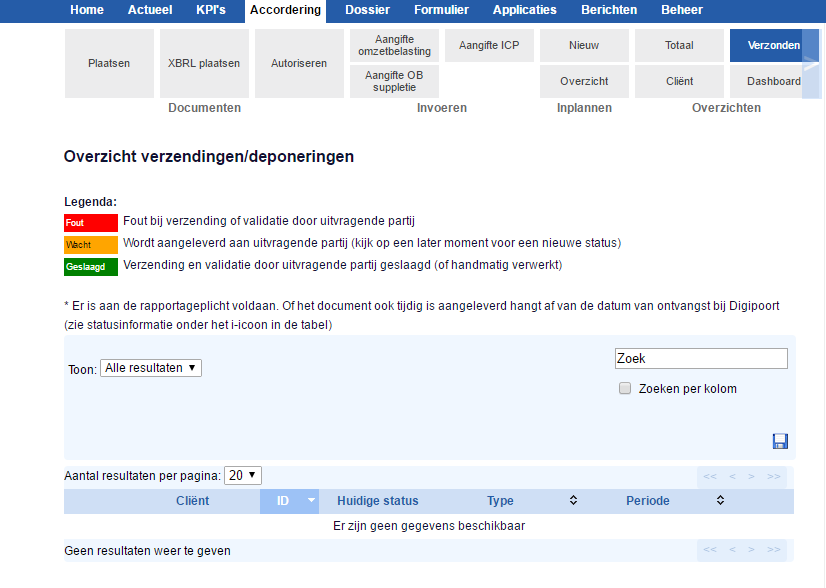Viewport: 826px width, 588px height.
Task: Open the Applicaties tab
Action: (x=525, y=10)
